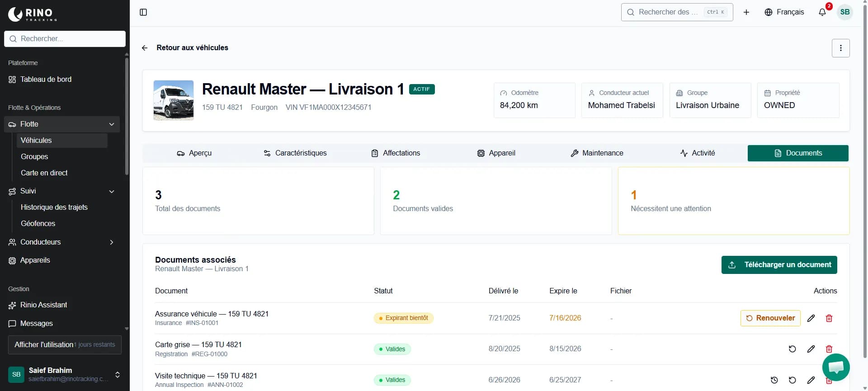
Task: Switch to the Maintenance tab
Action: (597, 153)
